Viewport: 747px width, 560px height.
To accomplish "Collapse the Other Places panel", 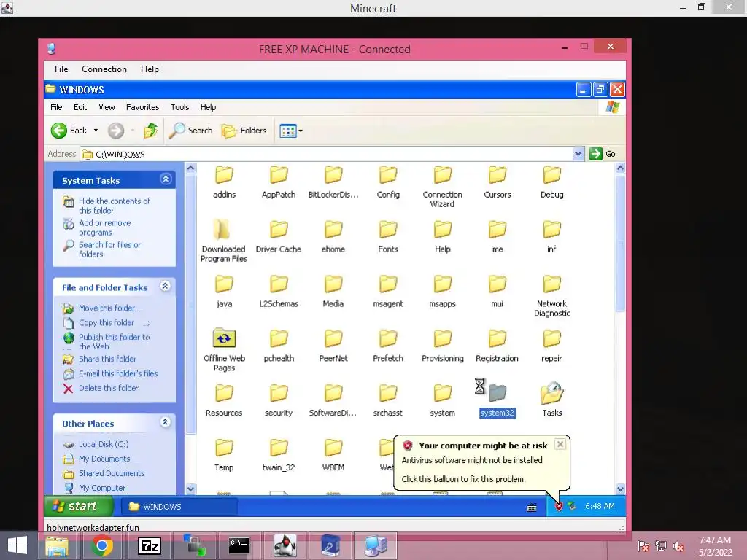I will click(166, 422).
